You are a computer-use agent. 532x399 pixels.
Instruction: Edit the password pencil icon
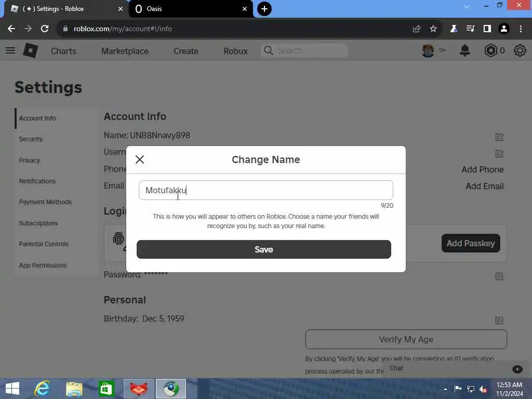[499, 276]
